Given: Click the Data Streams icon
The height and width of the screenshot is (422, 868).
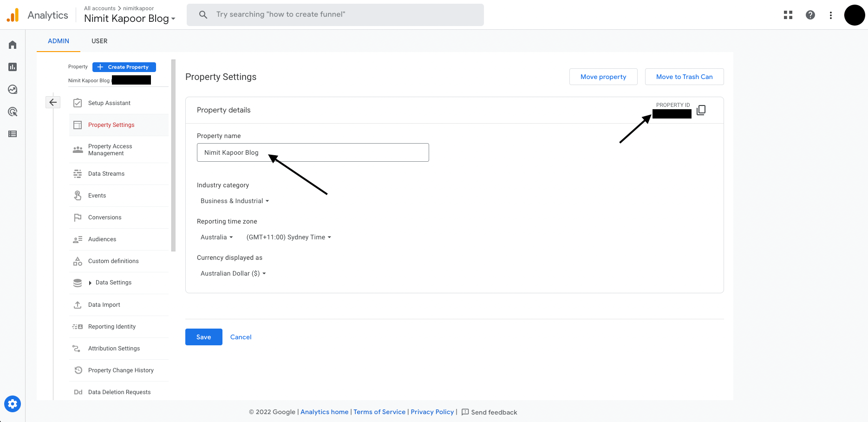Looking at the screenshot, I should 78,174.
